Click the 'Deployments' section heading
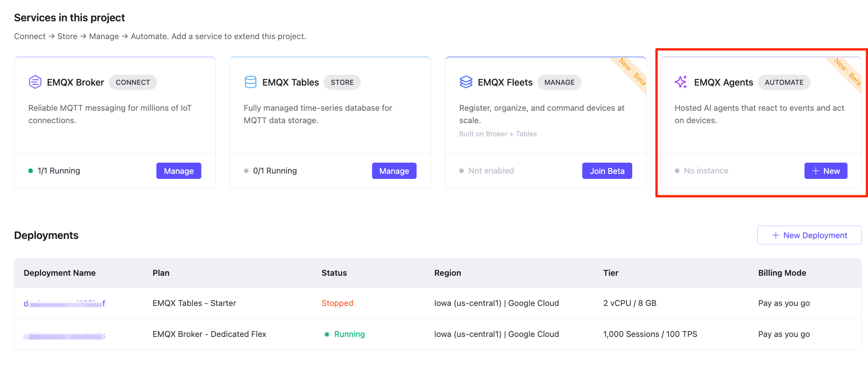The height and width of the screenshot is (371, 868). coord(46,235)
